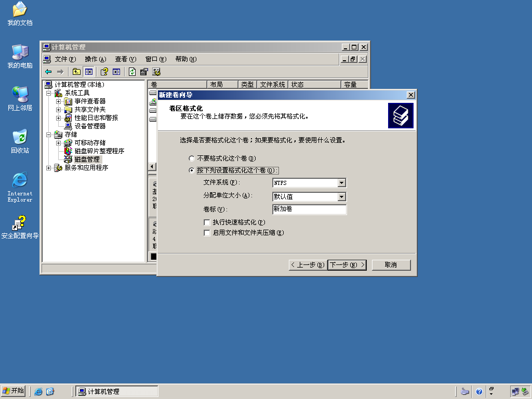Close the 新建卷向导 dialog
Screen dimensions: 532x399
[410, 95]
